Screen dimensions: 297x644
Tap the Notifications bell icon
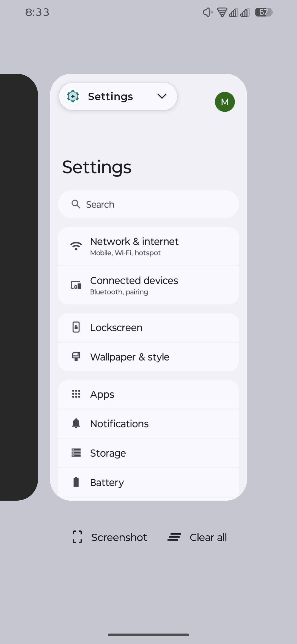(x=76, y=423)
